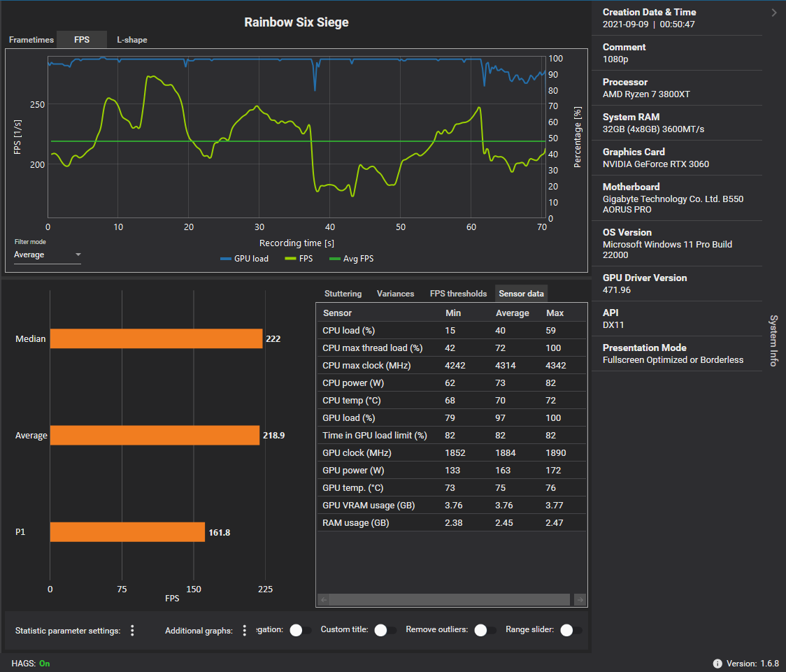Select the RAM usage (GB) row
Screen dimensions: 786x672
[452, 522]
